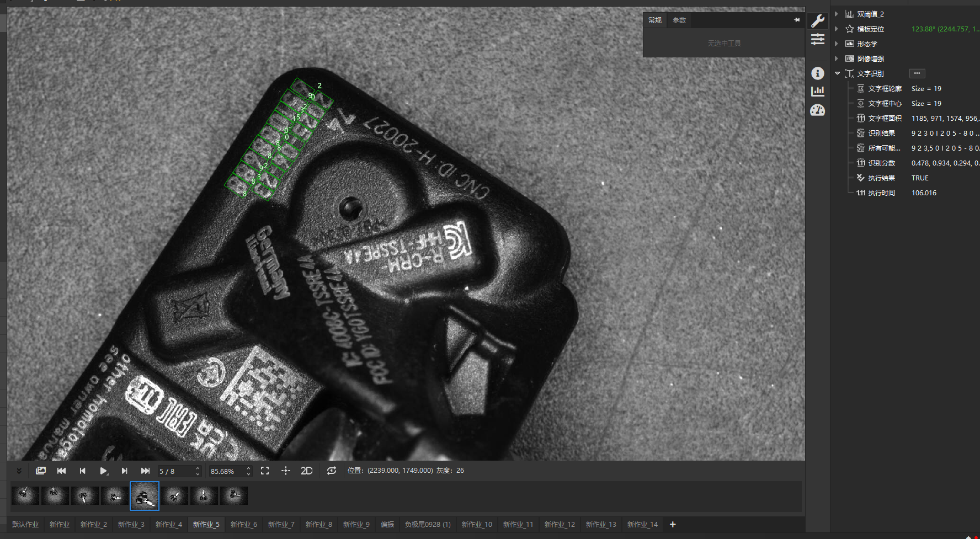Viewport: 980px width, 539px height.
Task: Click the ellipsis button beside 文字识别
Action: pos(917,73)
